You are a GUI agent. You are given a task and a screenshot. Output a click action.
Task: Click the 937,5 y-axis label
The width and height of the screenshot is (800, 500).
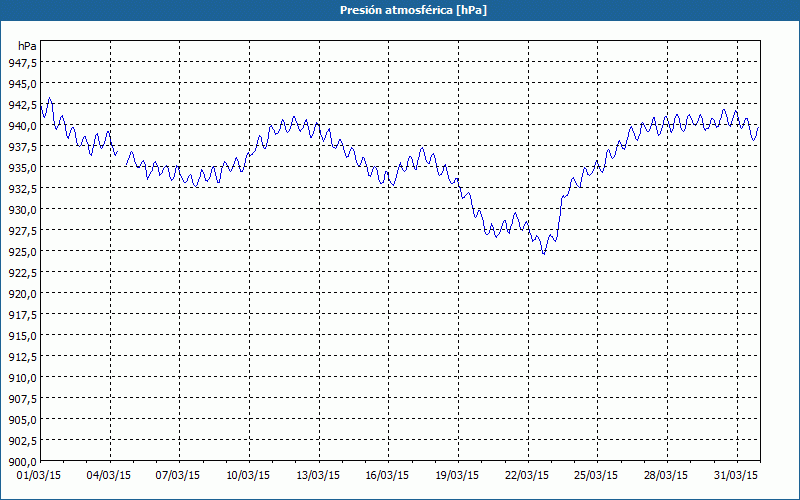pos(22,146)
